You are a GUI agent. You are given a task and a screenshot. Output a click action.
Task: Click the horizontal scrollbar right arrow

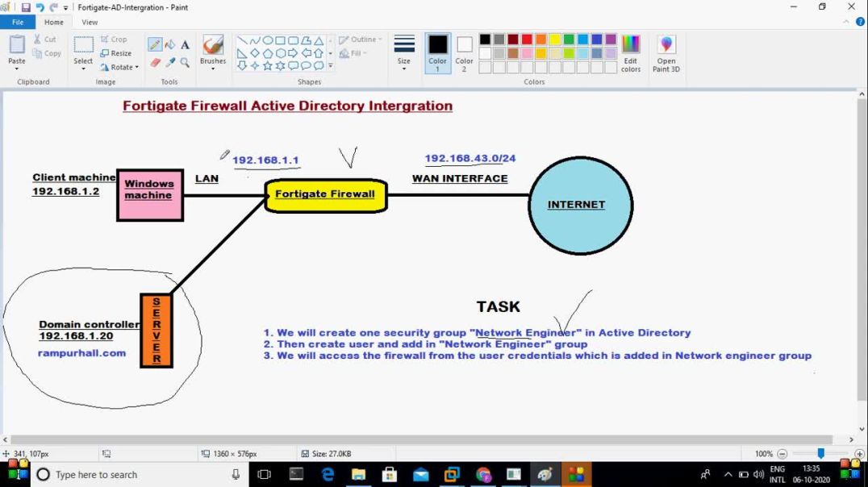point(851,439)
